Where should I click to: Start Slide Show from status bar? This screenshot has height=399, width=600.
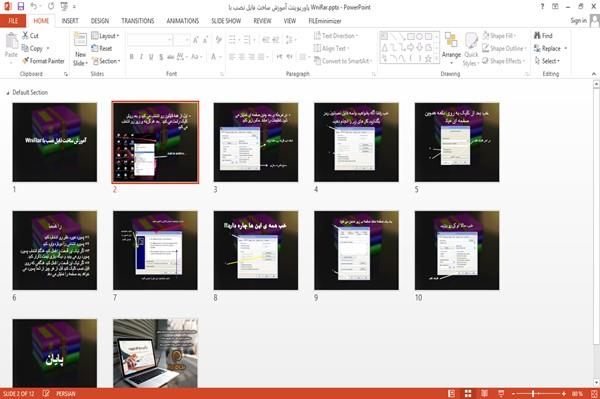click(x=501, y=394)
